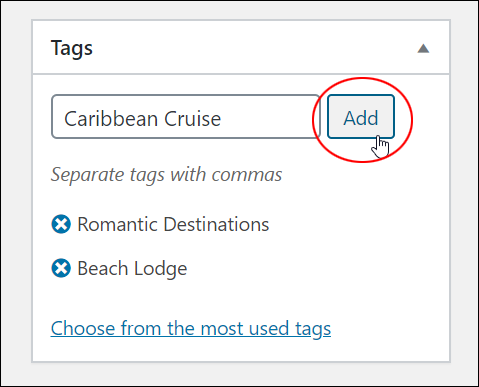Click the Tags header bar empty area
479x387 pixels.
coord(253,49)
